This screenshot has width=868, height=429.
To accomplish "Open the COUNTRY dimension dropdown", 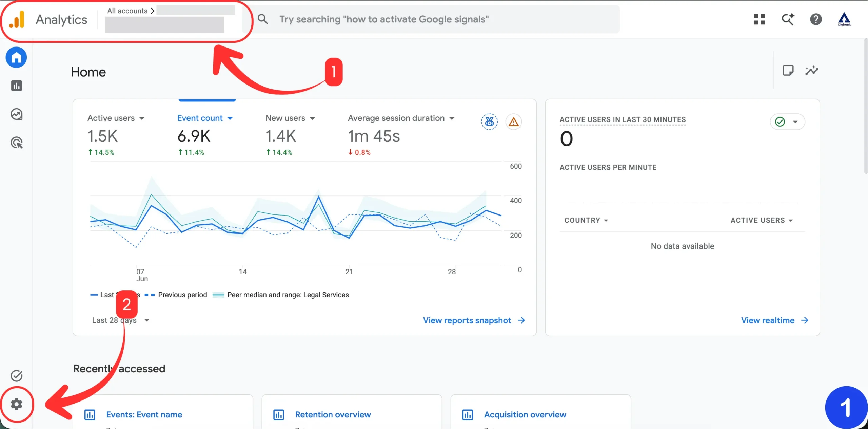I will 586,220.
